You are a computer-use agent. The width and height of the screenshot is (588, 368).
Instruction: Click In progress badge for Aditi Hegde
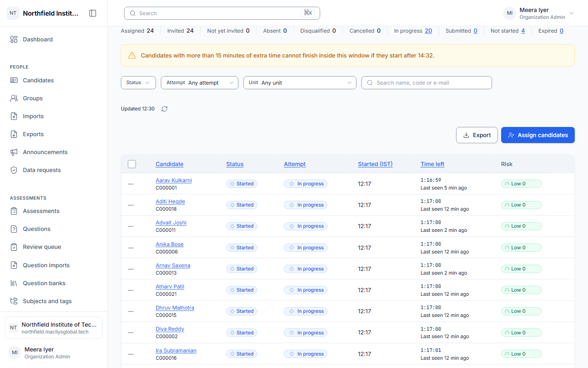coord(305,205)
